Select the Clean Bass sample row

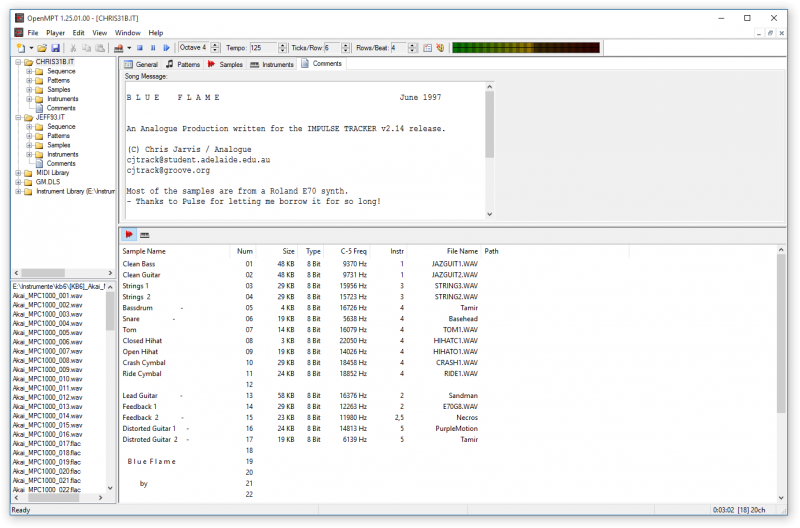[x=300, y=264]
